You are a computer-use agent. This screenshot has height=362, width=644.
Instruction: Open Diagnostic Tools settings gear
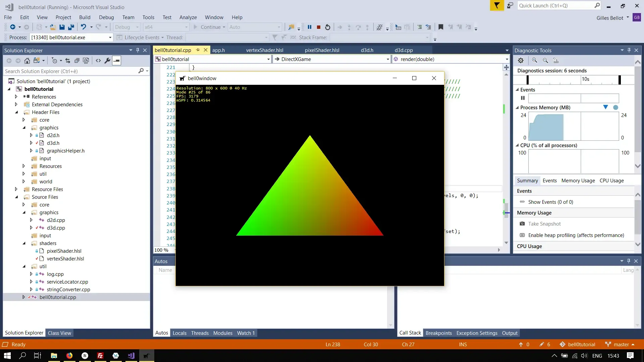click(x=521, y=61)
